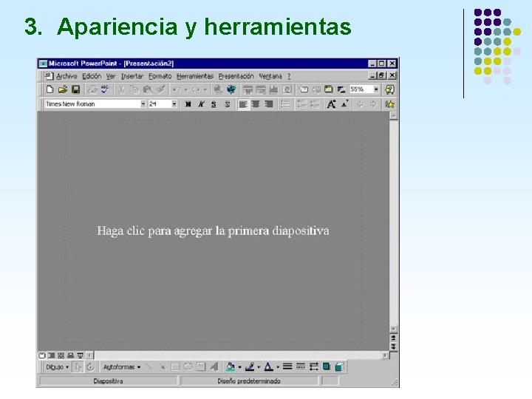Click the Apply Design icon
Screen dimensions: 532x399
point(328,89)
